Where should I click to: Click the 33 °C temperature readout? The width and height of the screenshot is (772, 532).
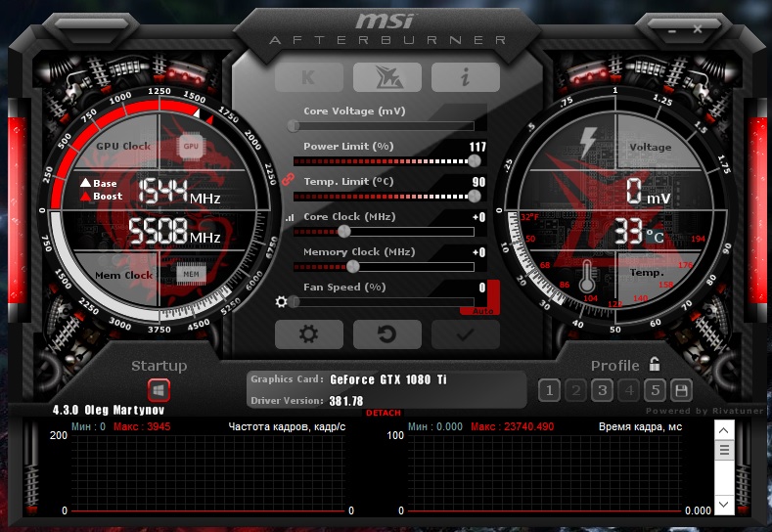click(639, 232)
